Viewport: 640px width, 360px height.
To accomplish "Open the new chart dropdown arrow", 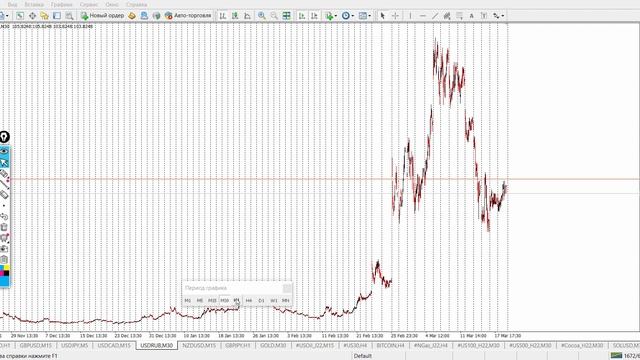I will [x=7, y=16].
